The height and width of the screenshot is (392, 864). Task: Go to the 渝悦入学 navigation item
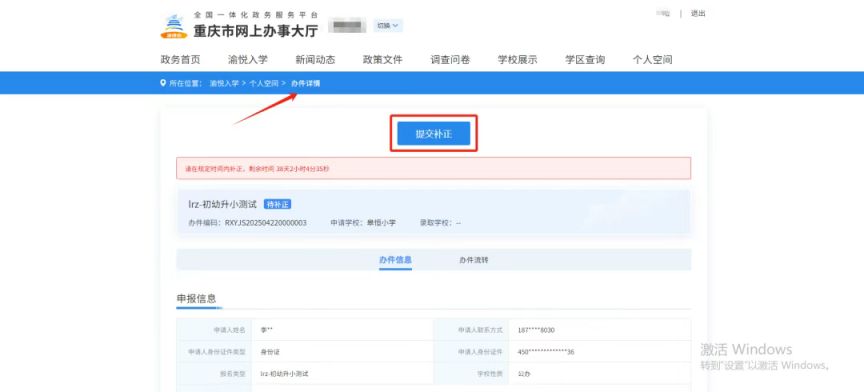248,60
